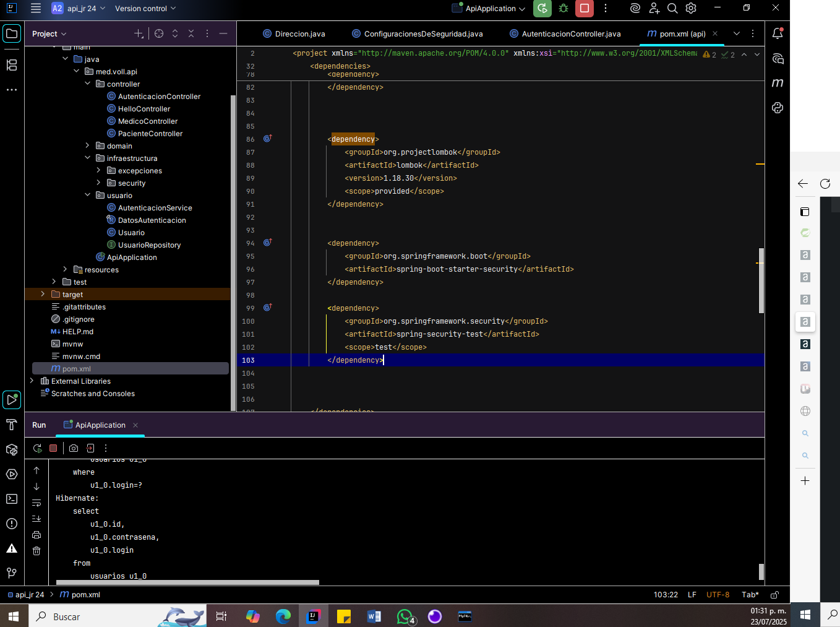Open IDE settings gear icon
The width and height of the screenshot is (840, 627).
click(691, 9)
